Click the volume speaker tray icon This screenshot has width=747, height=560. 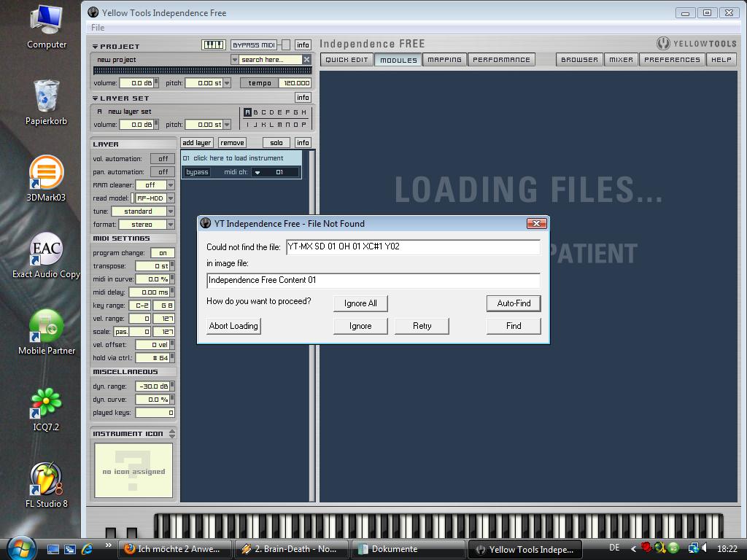pos(704,548)
